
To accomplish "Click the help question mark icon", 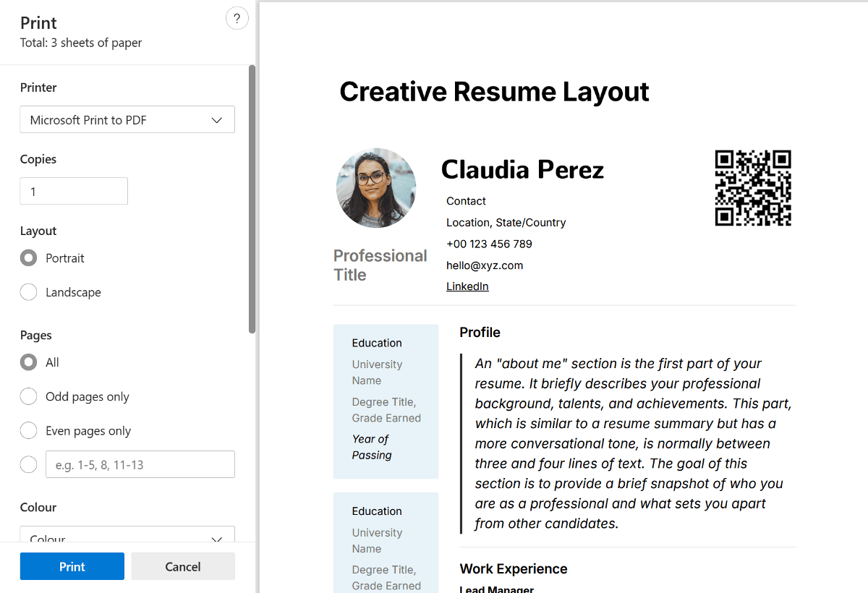I will coord(237,19).
